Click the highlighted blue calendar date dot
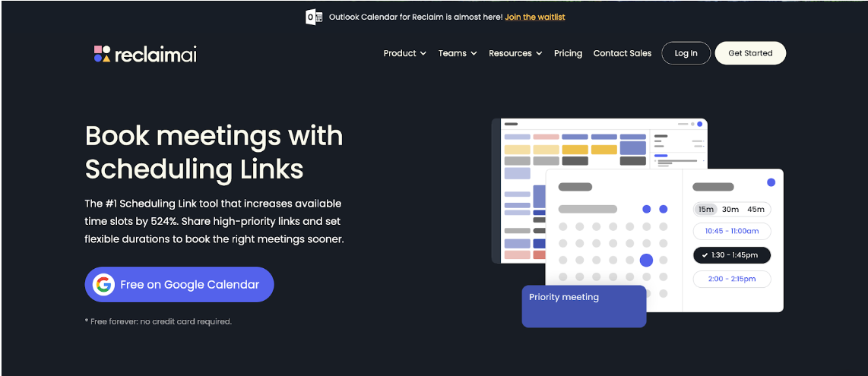868x376 pixels. (646, 261)
